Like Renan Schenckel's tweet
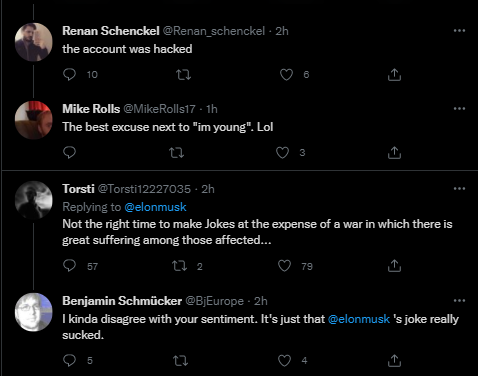This screenshot has width=478, height=376. [286, 74]
